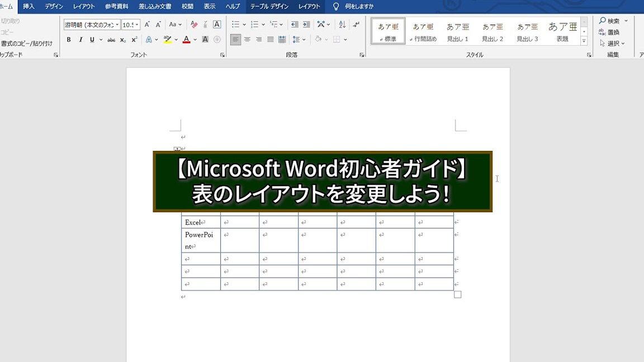Apply enclosed character border icon
The width and height of the screenshot is (644, 362).
click(x=217, y=25)
